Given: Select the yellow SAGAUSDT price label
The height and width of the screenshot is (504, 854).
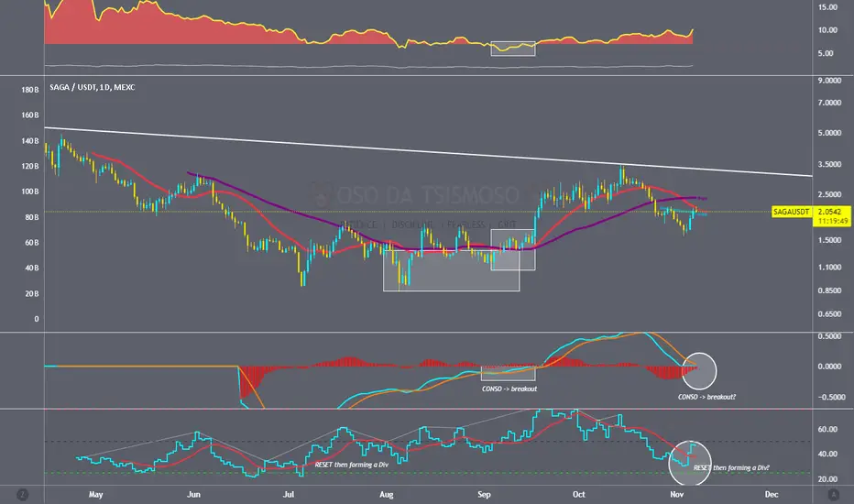Looking at the screenshot, I should click(x=791, y=212).
